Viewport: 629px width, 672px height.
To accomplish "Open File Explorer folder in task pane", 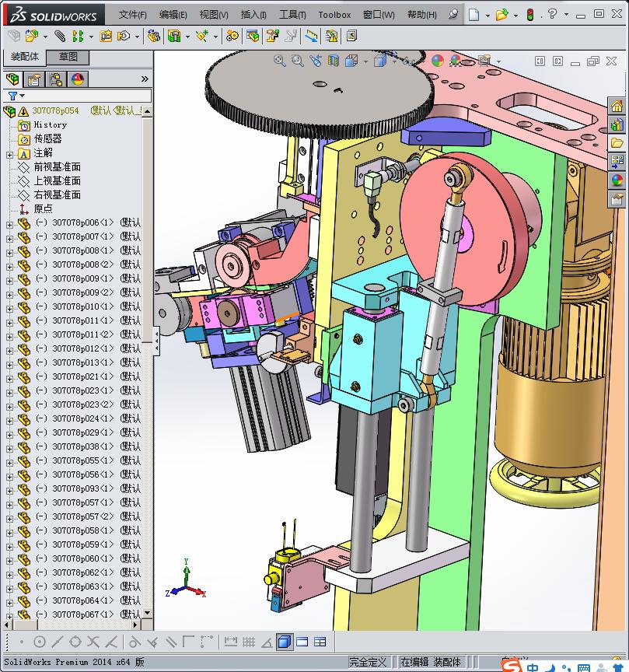I will click(617, 143).
